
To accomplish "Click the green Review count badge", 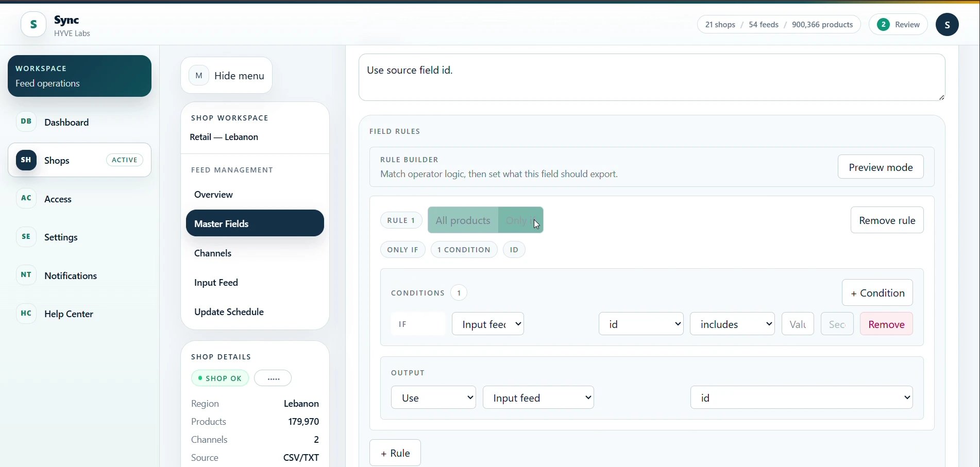I will [883, 25].
